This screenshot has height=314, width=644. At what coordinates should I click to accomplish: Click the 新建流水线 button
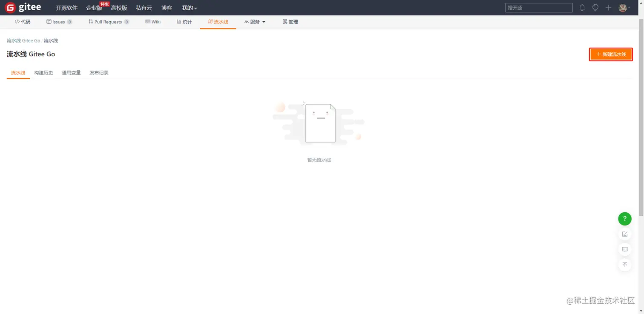[611, 54]
